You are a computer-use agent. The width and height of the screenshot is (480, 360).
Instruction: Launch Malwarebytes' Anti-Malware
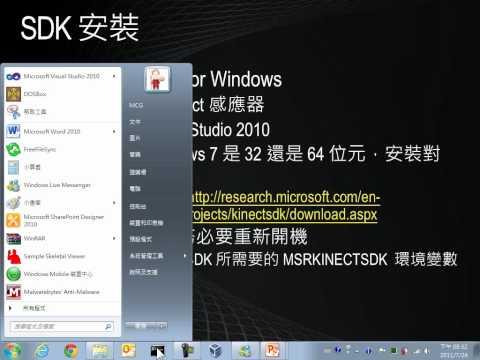[62, 292]
